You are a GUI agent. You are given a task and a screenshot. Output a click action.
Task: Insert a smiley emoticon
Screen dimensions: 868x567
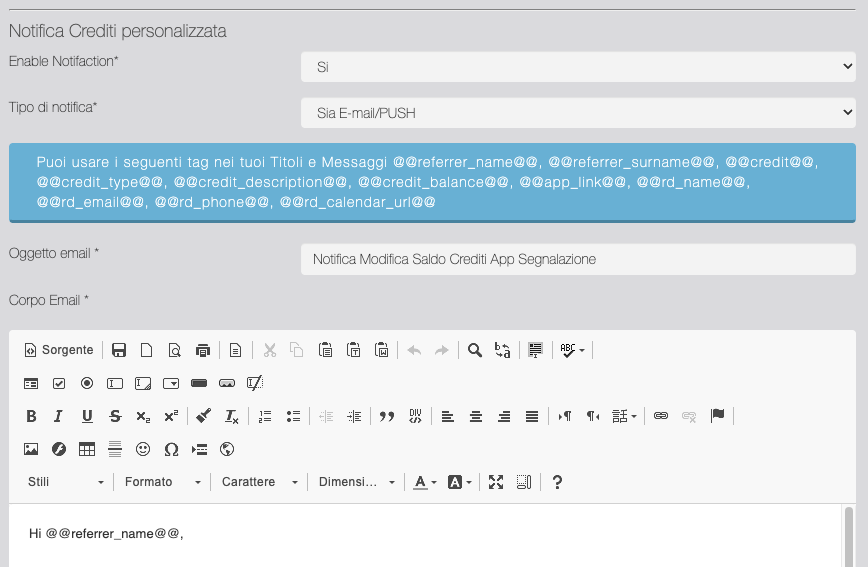tap(143, 449)
